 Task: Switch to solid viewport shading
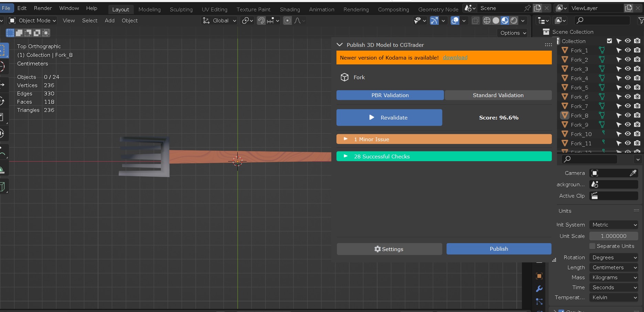pos(496,21)
